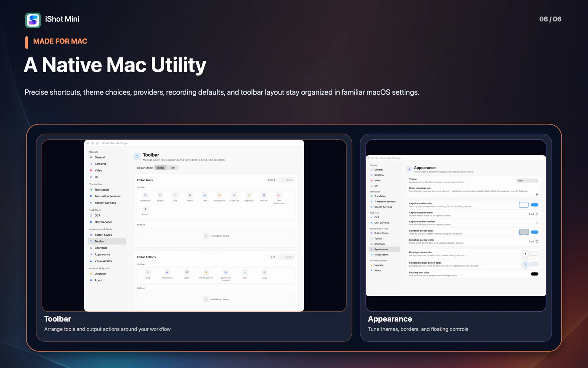Click the Watermark action icon
The height and width of the screenshot is (368, 588).
tap(167, 272)
